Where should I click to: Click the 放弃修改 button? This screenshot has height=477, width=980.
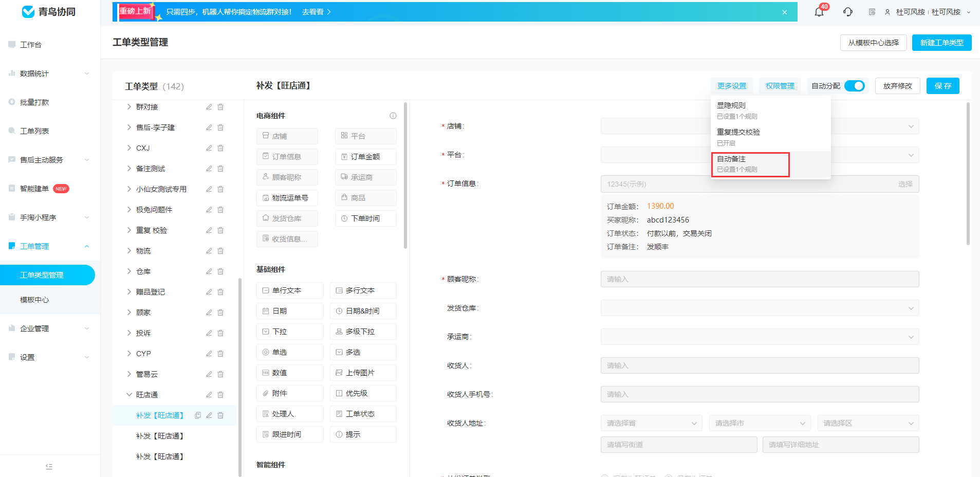(898, 86)
